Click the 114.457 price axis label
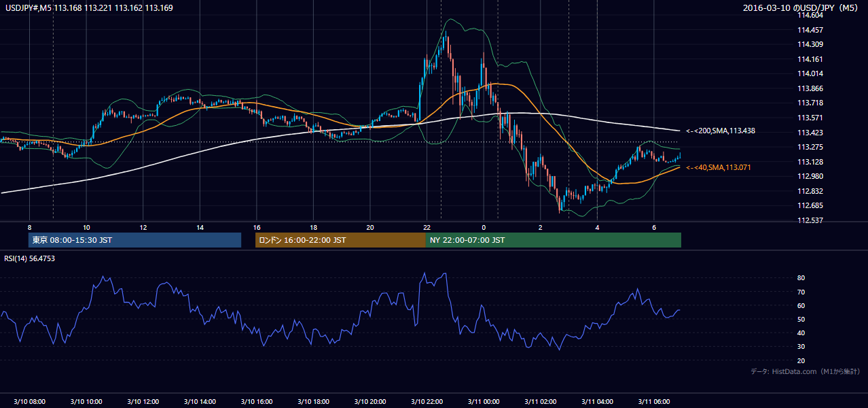 click(811, 30)
